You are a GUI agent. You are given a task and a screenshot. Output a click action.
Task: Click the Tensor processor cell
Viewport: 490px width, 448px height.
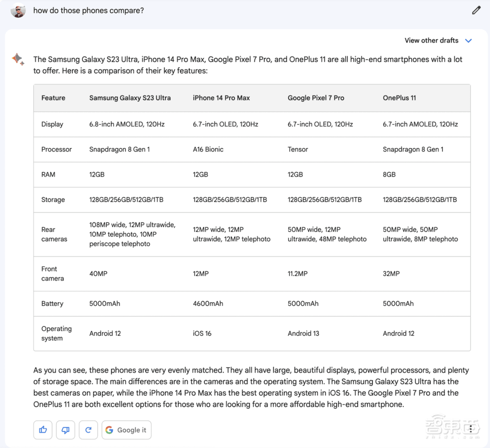298,149
